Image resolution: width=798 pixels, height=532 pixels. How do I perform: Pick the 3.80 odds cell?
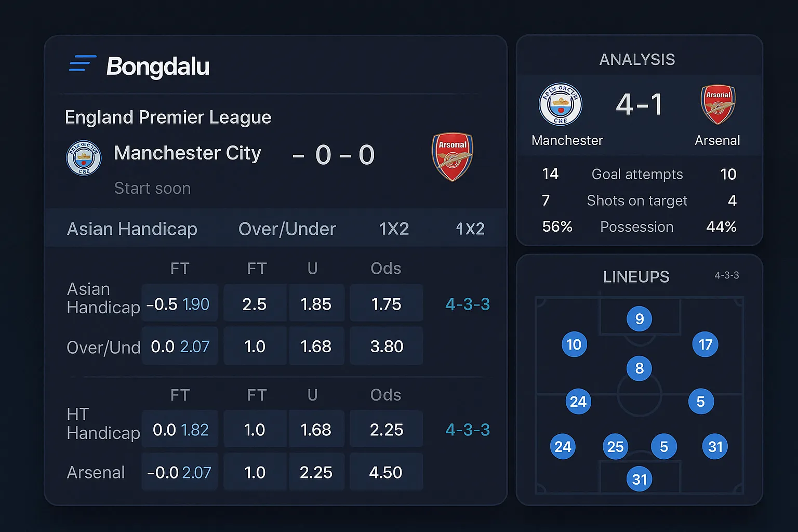(386, 347)
